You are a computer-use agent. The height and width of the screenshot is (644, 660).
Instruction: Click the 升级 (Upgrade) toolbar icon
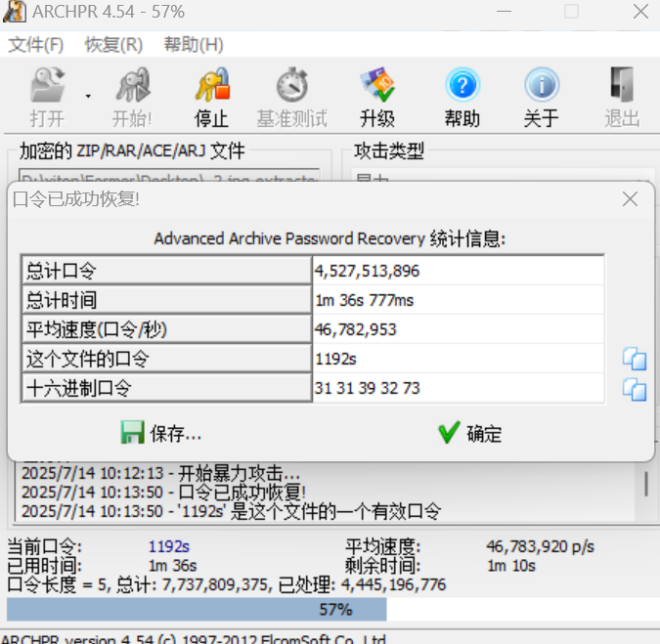tap(376, 89)
